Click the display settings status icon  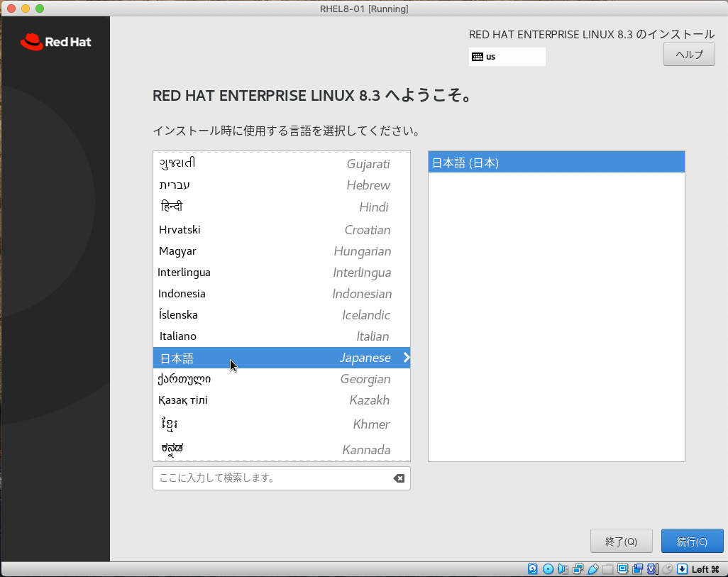(x=622, y=568)
